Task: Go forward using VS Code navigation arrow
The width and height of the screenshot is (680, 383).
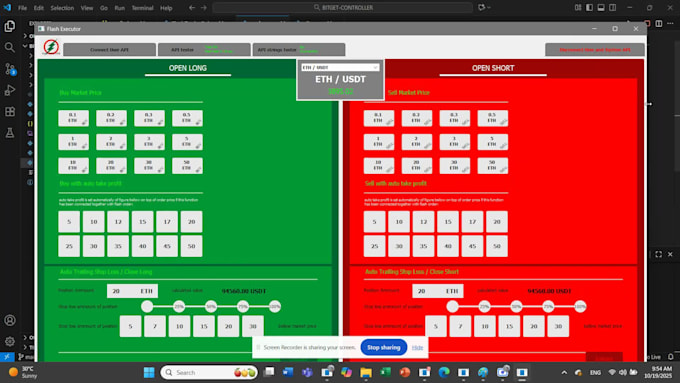Action: pyautogui.click(x=203, y=7)
